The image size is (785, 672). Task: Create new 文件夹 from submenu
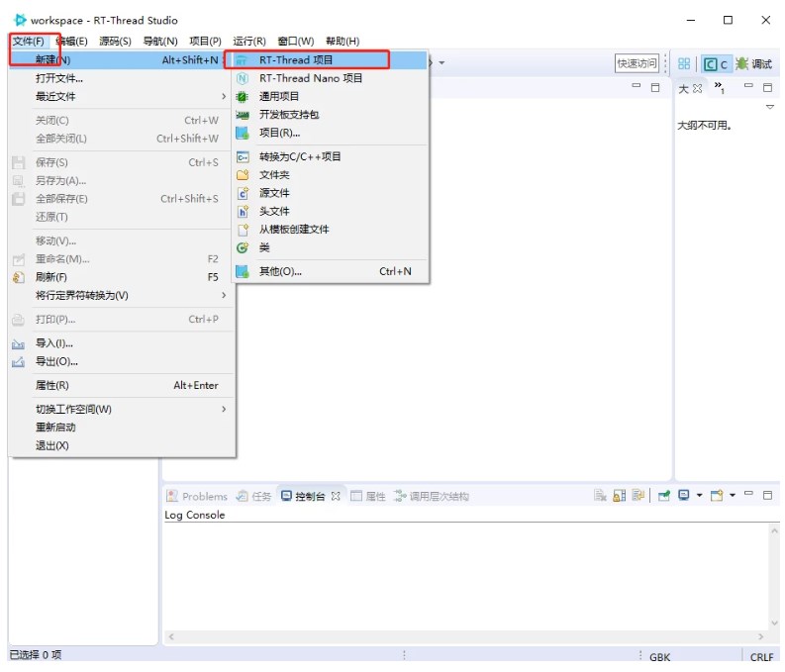(330, 174)
